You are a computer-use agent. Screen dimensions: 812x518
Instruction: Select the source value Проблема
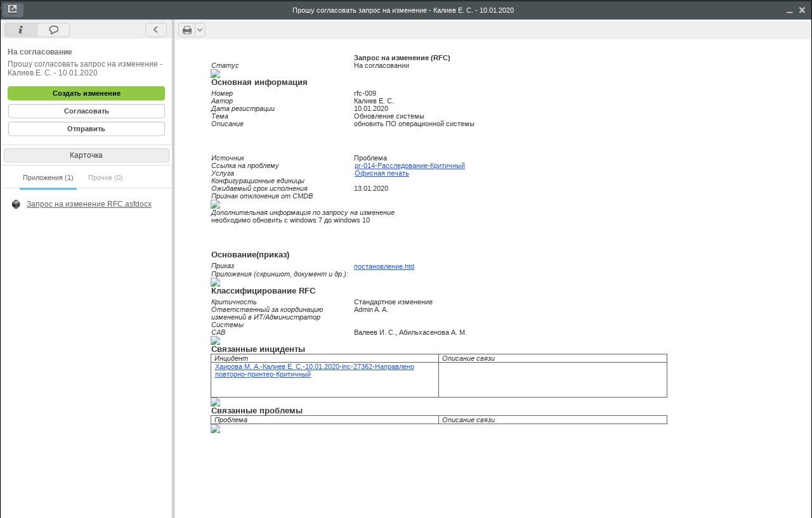(x=370, y=158)
